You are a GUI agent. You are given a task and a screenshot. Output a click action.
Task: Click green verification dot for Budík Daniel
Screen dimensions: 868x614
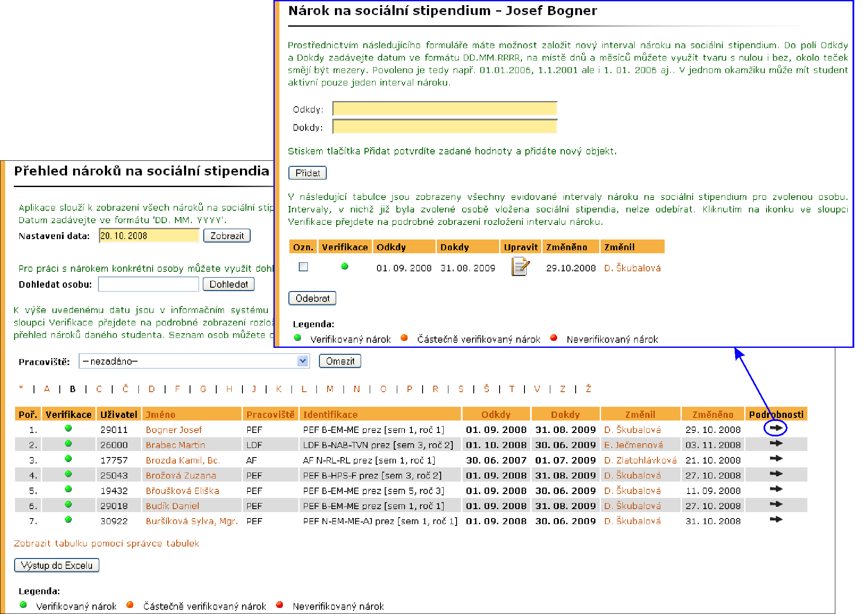click(x=68, y=504)
